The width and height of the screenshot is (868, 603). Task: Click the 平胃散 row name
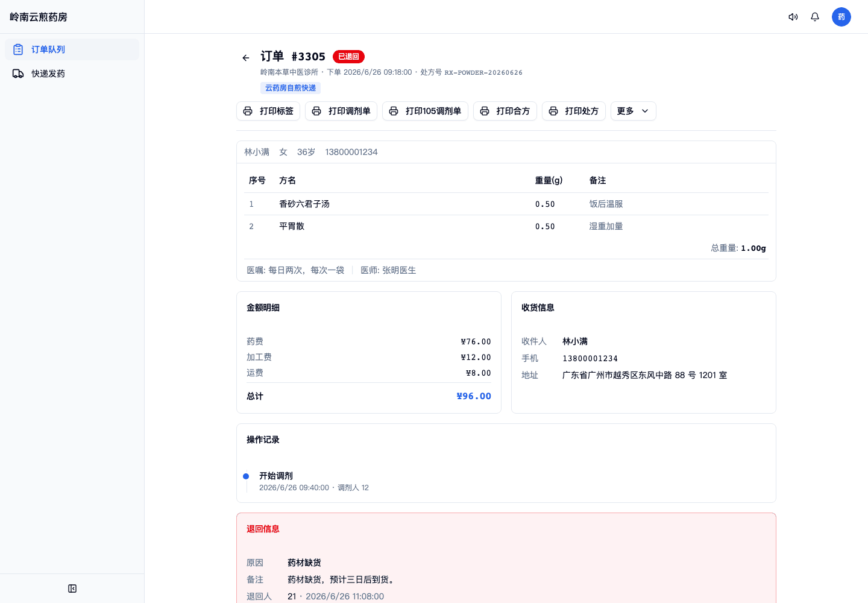coord(292,226)
